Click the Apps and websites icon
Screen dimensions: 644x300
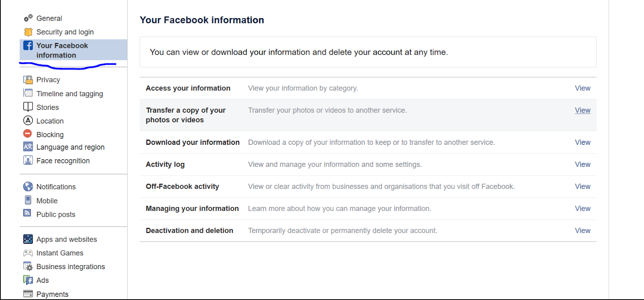click(28, 239)
